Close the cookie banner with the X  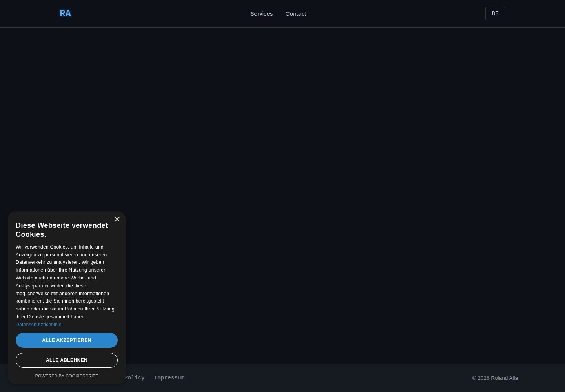[117, 219]
